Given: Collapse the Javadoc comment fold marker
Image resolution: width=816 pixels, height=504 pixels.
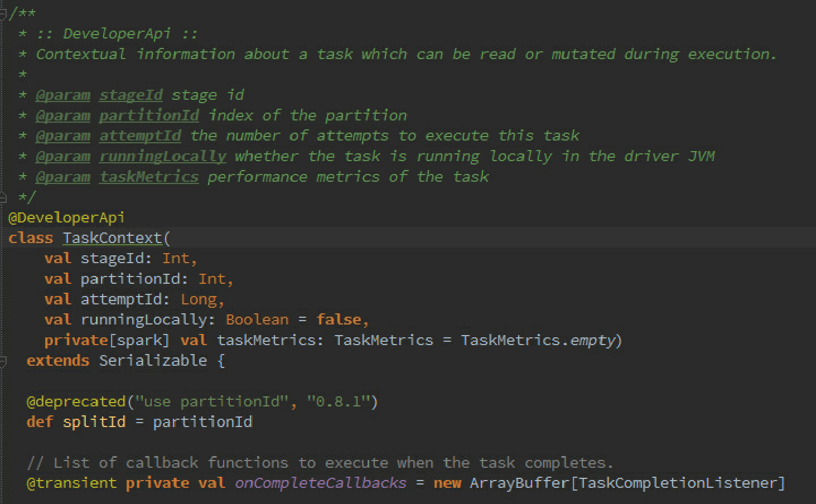Looking at the screenshot, I should [3, 13].
